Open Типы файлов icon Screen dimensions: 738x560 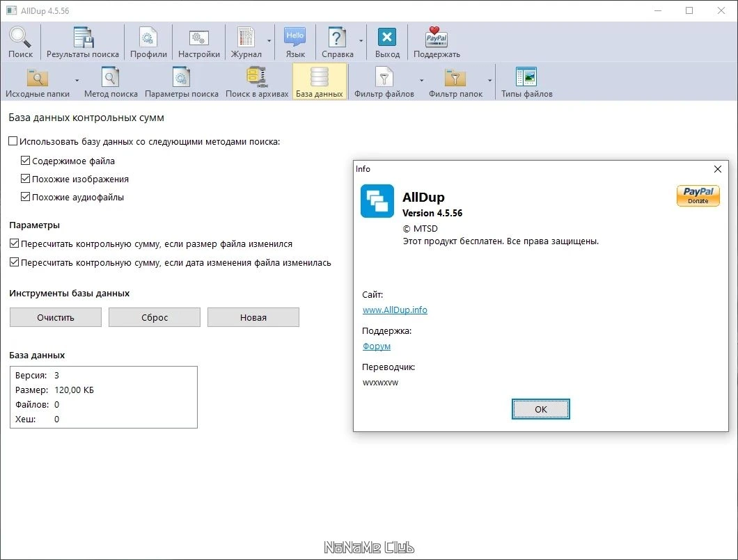(526, 77)
